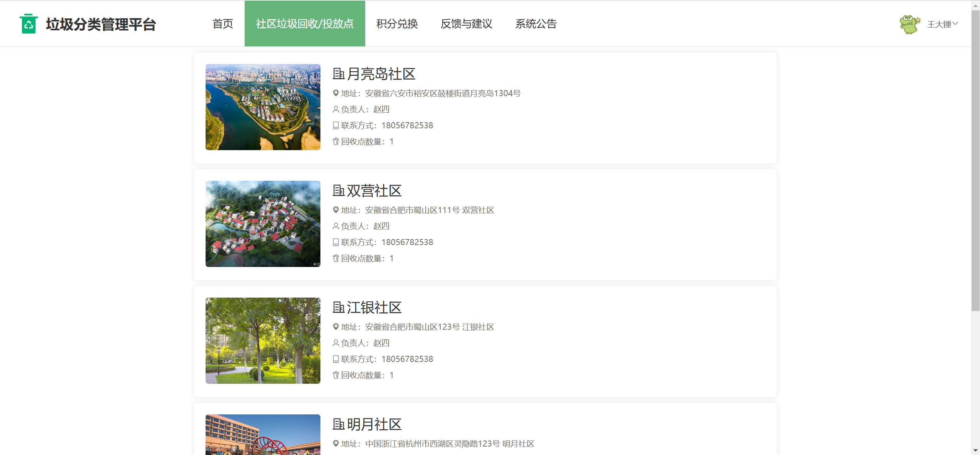Click the 月亮岛社区 island photo thumbnail

pyautogui.click(x=263, y=107)
